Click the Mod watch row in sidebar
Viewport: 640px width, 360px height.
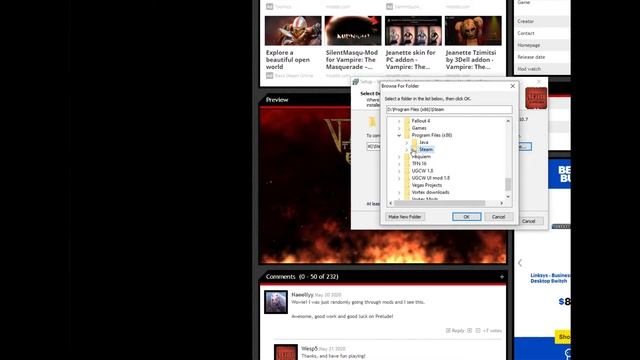click(x=542, y=69)
